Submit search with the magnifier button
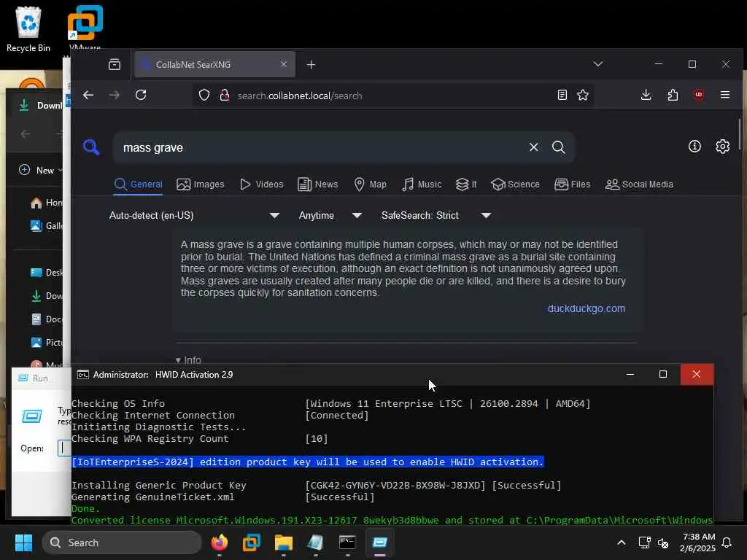 (558, 147)
